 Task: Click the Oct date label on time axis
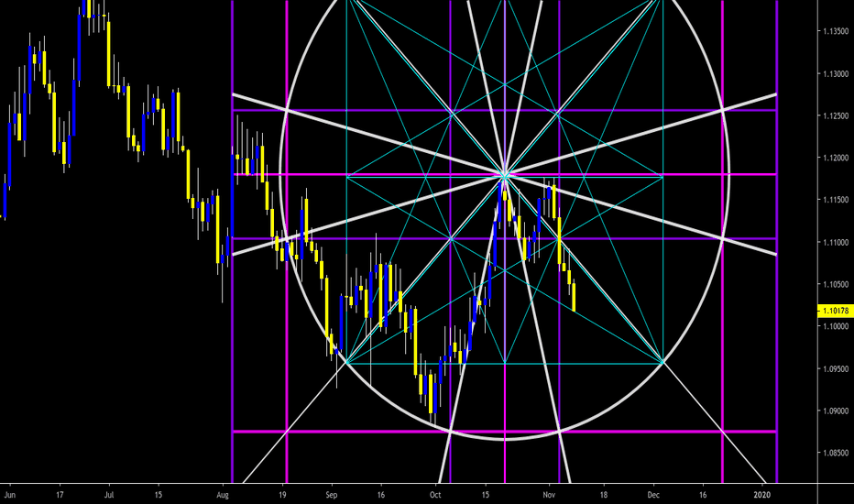(434, 495)
